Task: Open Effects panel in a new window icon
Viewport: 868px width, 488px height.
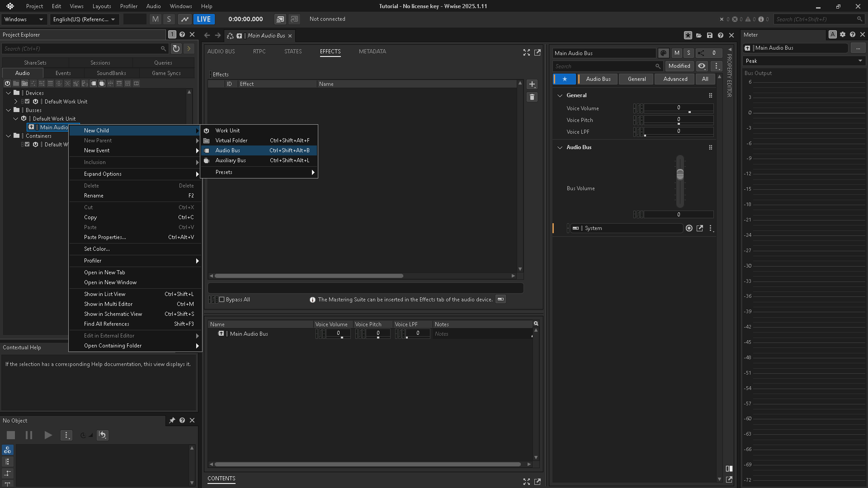Action: tap(538, 52)
